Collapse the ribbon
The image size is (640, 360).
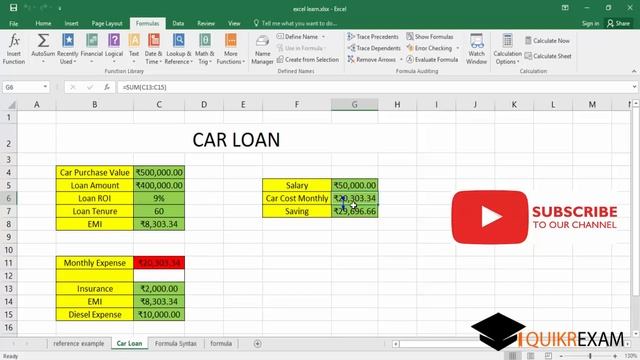634,71
